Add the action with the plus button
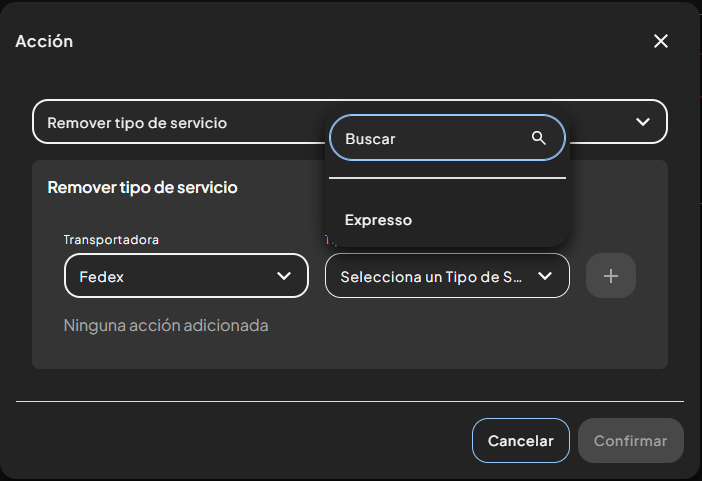Screen dimensions: 702x481 point(611,276)
